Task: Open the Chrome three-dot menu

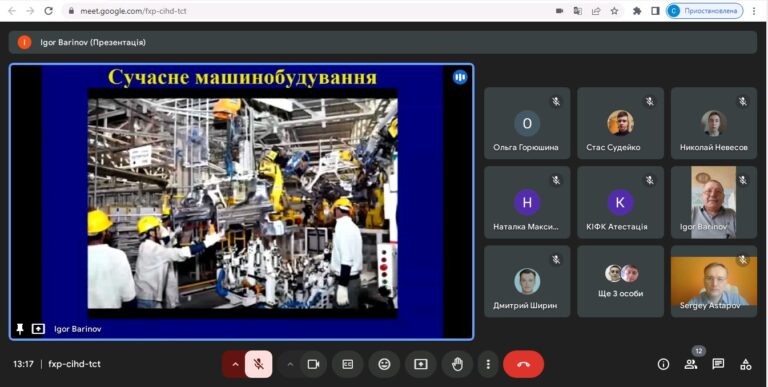Action: tap(754, 11)
